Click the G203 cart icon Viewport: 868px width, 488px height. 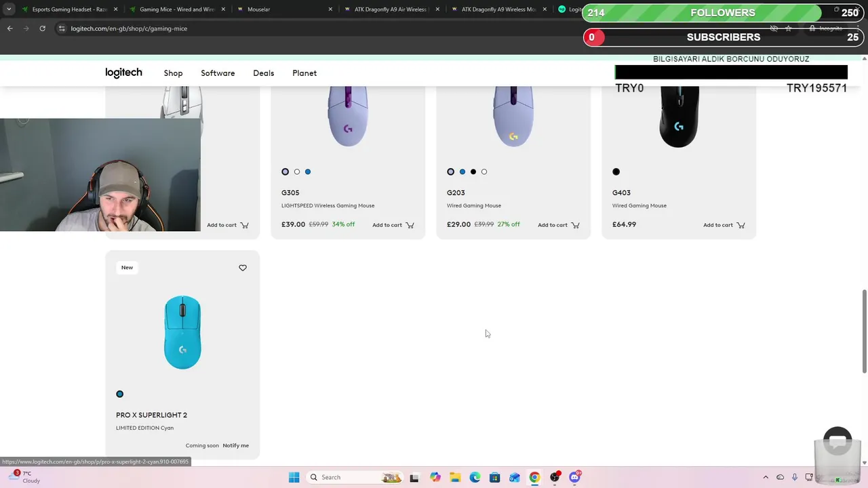click(x=575, y=225)
